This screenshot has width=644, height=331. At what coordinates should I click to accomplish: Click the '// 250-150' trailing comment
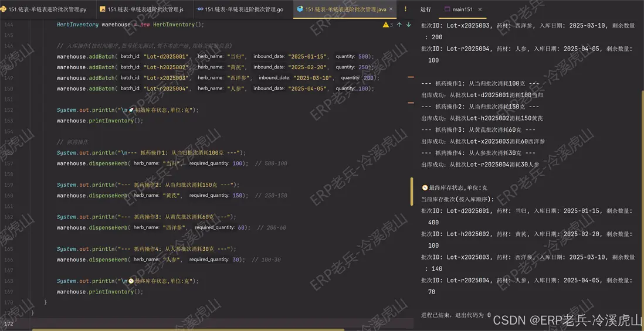(x=271, y=195)
